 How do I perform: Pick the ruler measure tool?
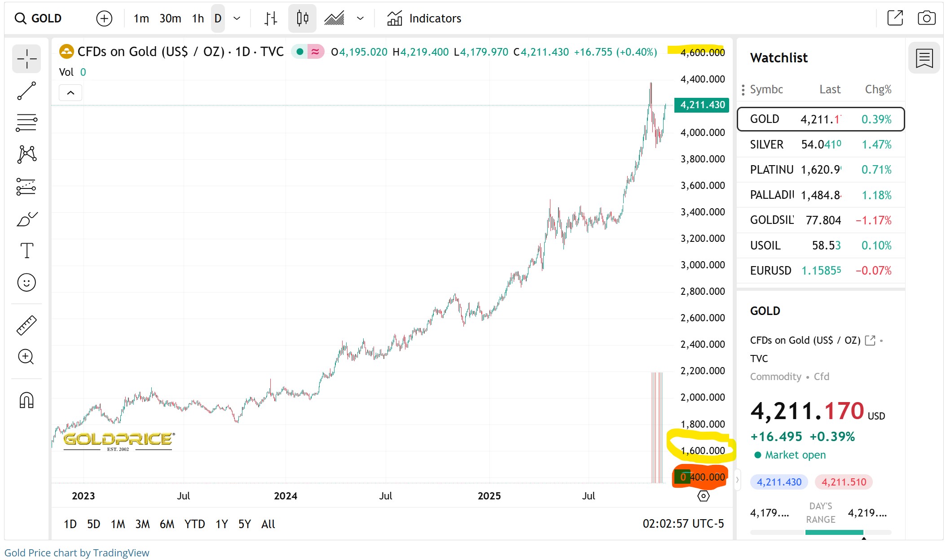click(x=26, y=325)
